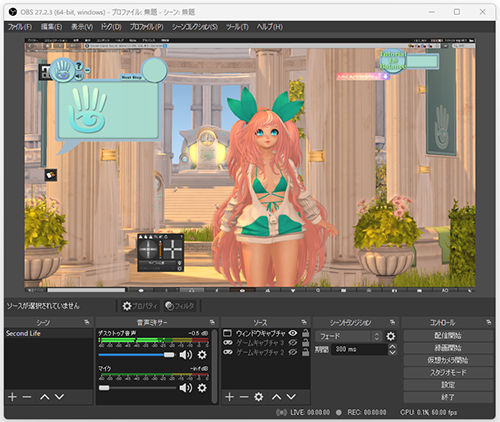Toggle the ゲームキャプチャ 2 lock
Viewport: 500px width, 422px height.
pyautogui.click(x=305, y=352)
